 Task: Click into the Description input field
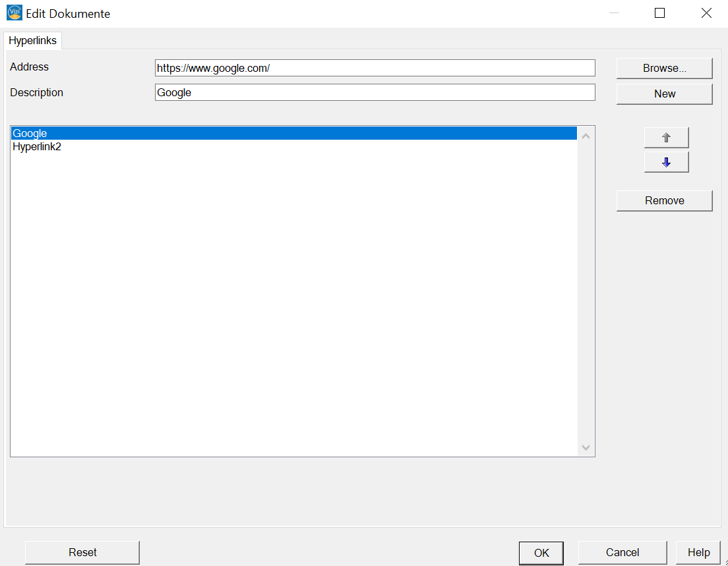(375, 92)
